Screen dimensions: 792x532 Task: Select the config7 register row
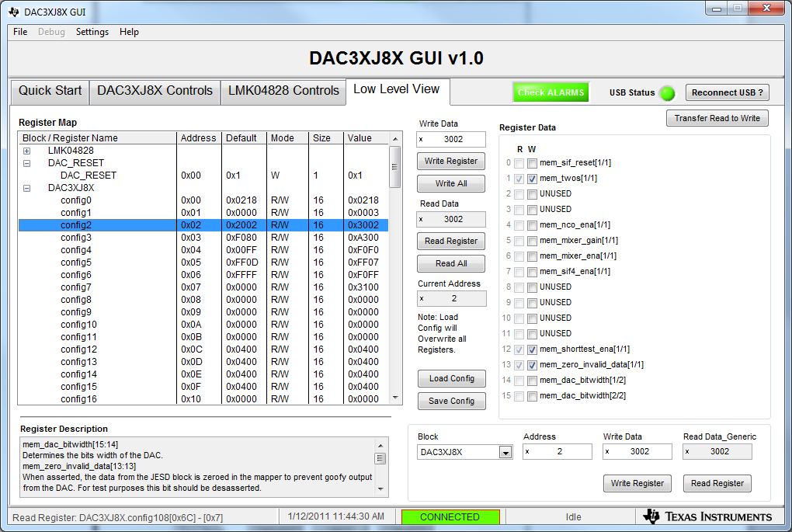[203, 287]
